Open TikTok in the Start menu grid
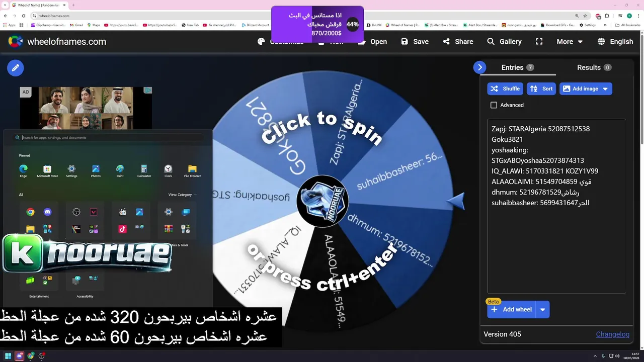Viewport: 644px width, 362px height. (x=122, y=229)
